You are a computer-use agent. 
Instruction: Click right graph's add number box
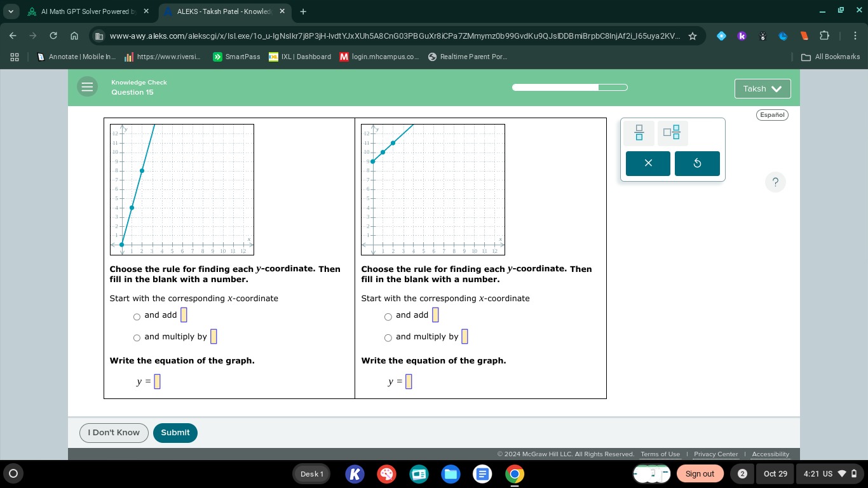435,315
